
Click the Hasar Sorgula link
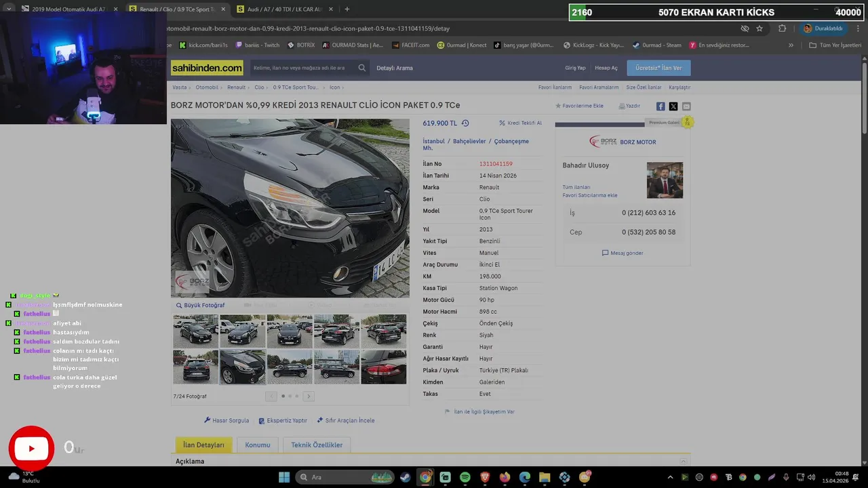click(x=226, y=420)
